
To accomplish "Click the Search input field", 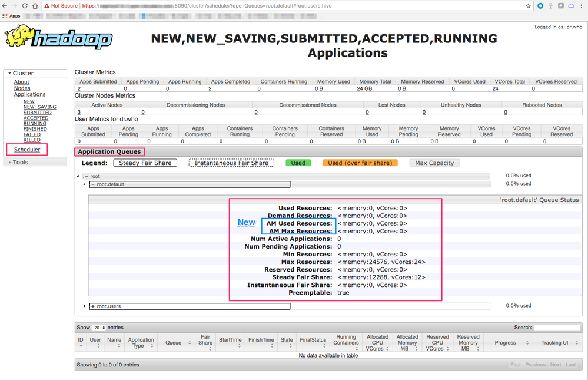I will click(x=556, y=328).
